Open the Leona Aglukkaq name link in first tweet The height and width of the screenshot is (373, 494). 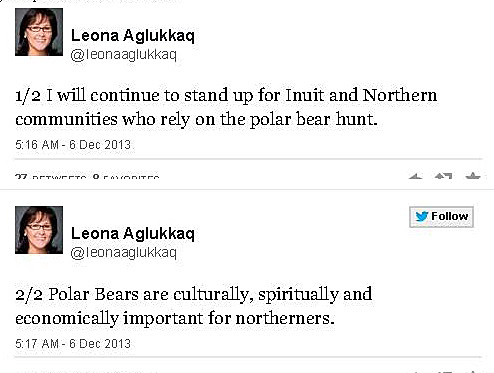[x=133, y=35]
